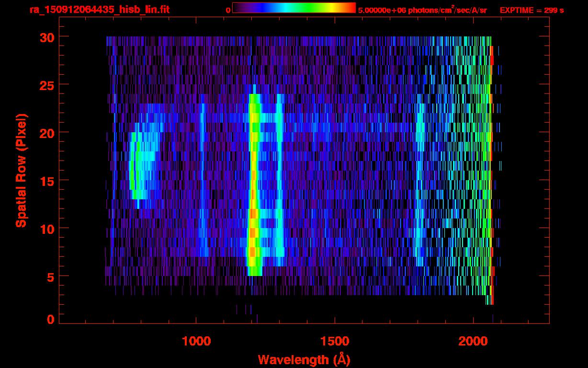
Task: Click the Spatial Row (Pixel) axis title
Action: 21,171
